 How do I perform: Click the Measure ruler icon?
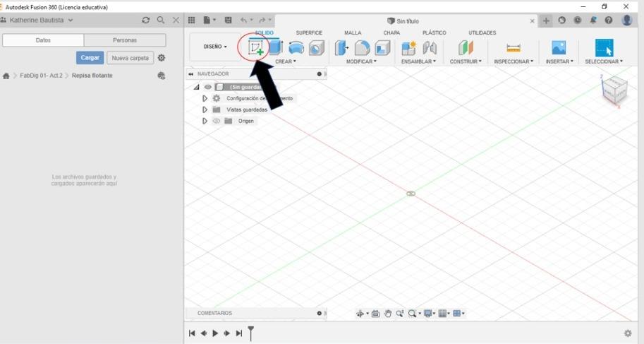pyautogui.click(x=514, y=48)
